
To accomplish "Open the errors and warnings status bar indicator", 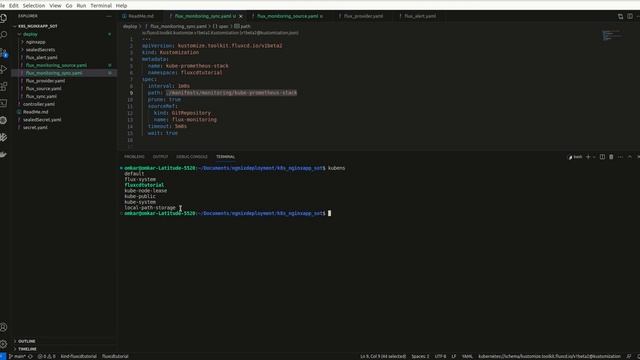I will tap(47, 356).
